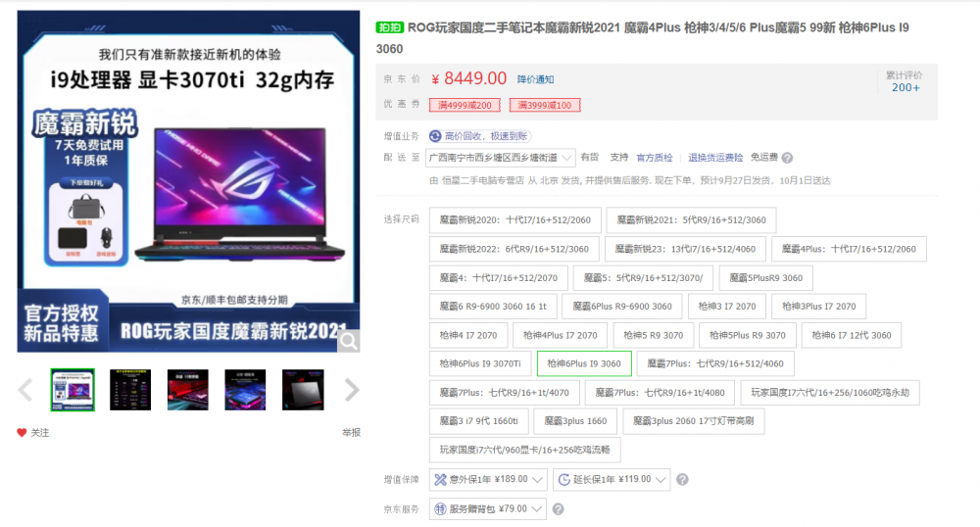Choose 魔霸3 i7 9代 1660ti option

tap(478, 421)
